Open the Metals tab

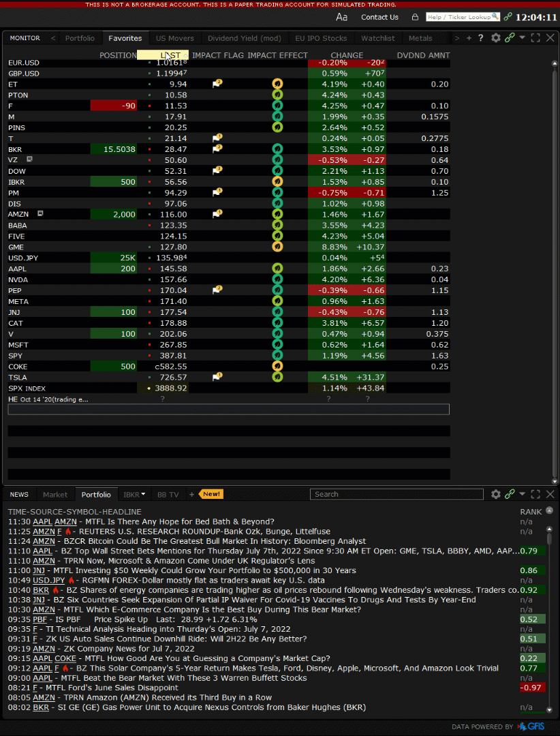point(420,38)
